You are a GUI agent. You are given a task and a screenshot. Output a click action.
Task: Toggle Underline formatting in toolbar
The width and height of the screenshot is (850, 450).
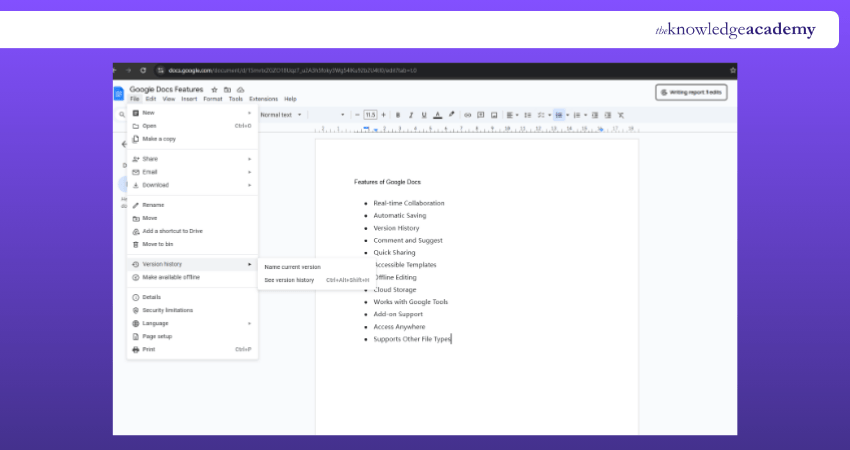424,115
